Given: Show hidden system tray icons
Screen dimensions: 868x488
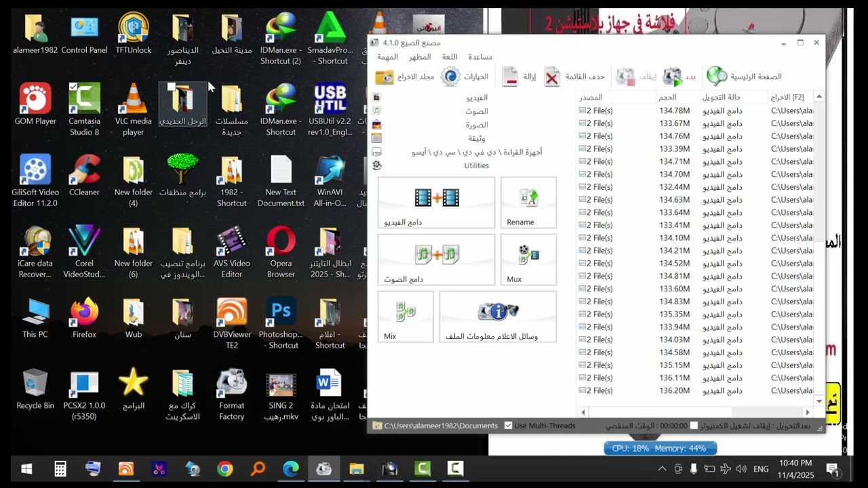Looking at the screenshot, I should pos(663,468).
